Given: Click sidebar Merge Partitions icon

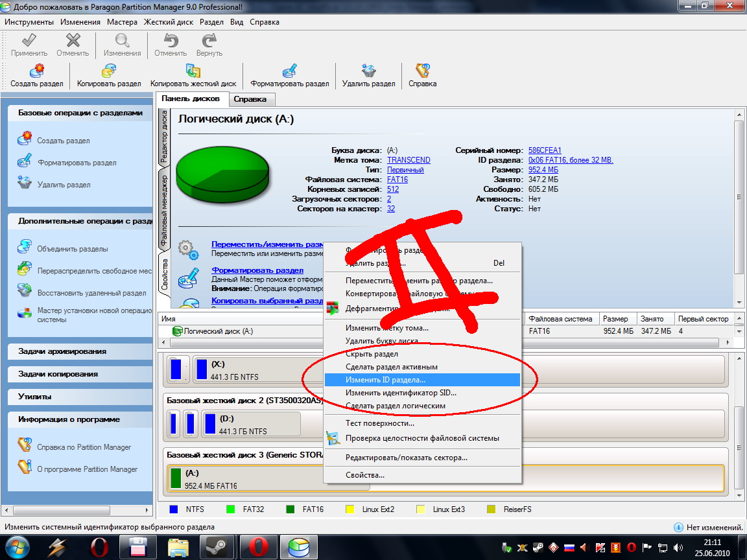Looking at the screenshot, I should coord(24,247).
